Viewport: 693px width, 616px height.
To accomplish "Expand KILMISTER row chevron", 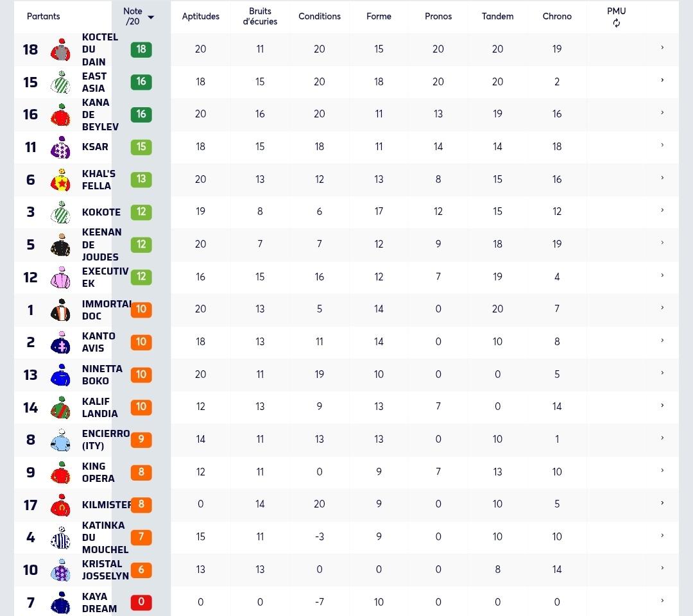I will pyautogui.click(x=662, y=503).
